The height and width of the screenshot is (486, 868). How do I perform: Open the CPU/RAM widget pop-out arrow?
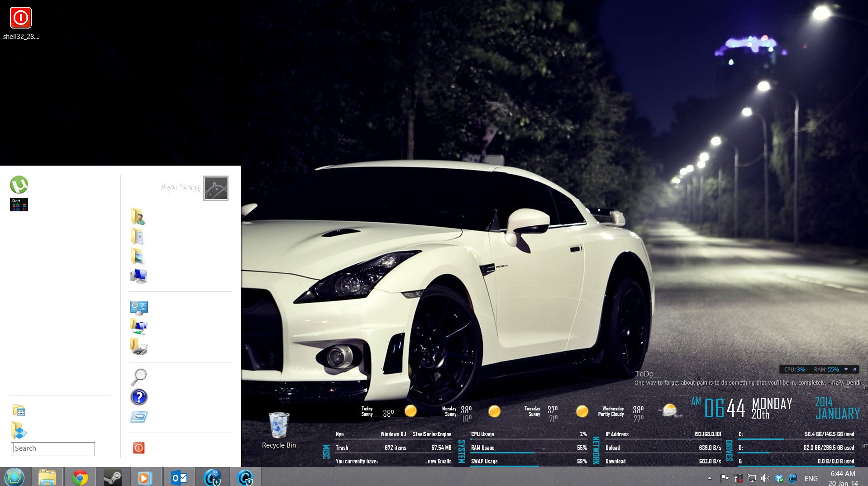coord(854,369)
